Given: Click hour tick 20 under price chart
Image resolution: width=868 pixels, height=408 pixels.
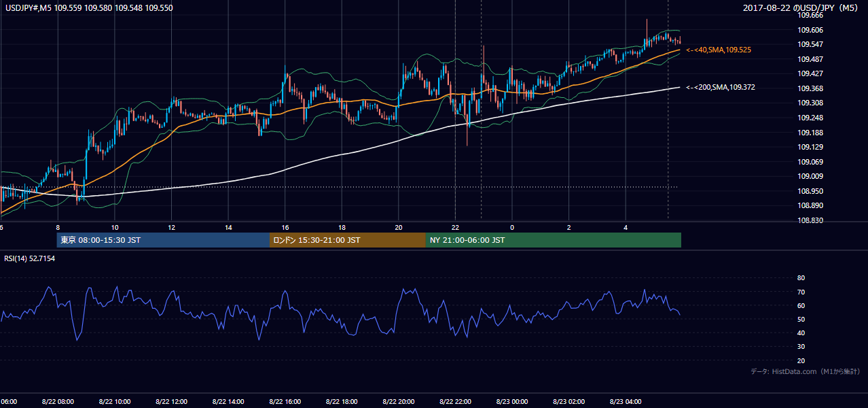Looking at the screenshot, I should pos(399,228).
